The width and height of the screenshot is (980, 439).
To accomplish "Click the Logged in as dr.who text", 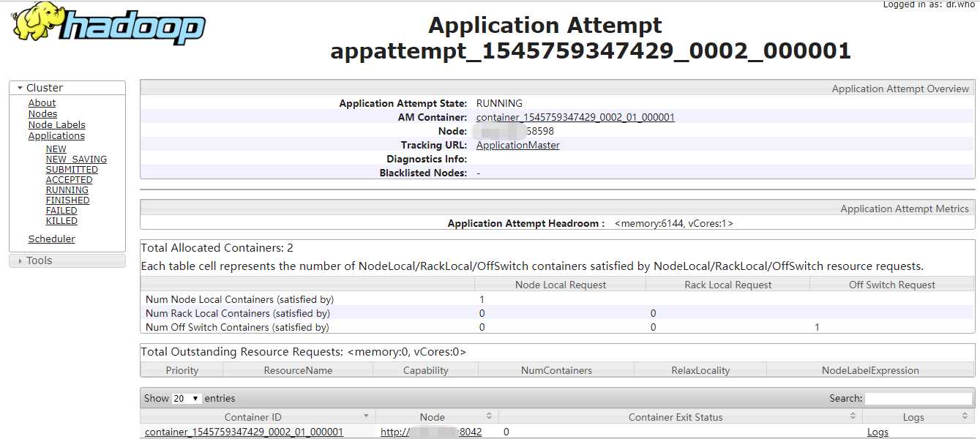I will click(929, 4).
